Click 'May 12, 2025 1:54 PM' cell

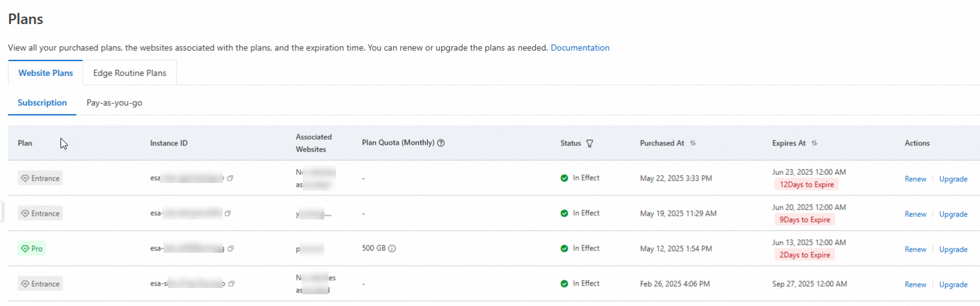[x=676, y=249]
